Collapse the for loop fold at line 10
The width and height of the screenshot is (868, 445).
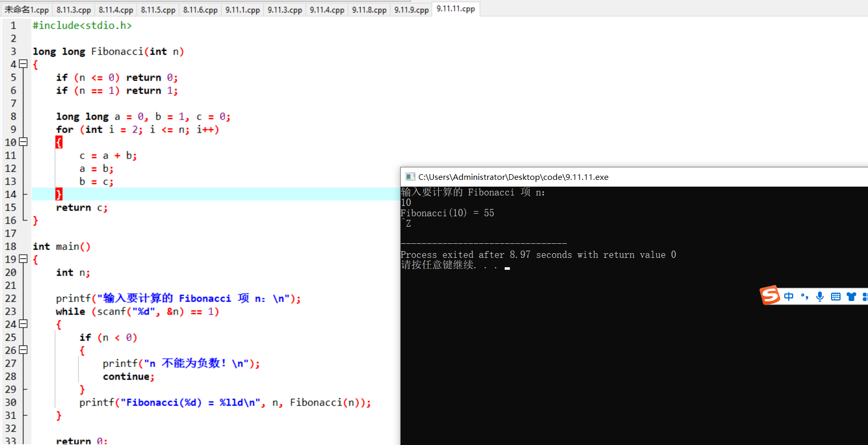click(x=23, y=142)
